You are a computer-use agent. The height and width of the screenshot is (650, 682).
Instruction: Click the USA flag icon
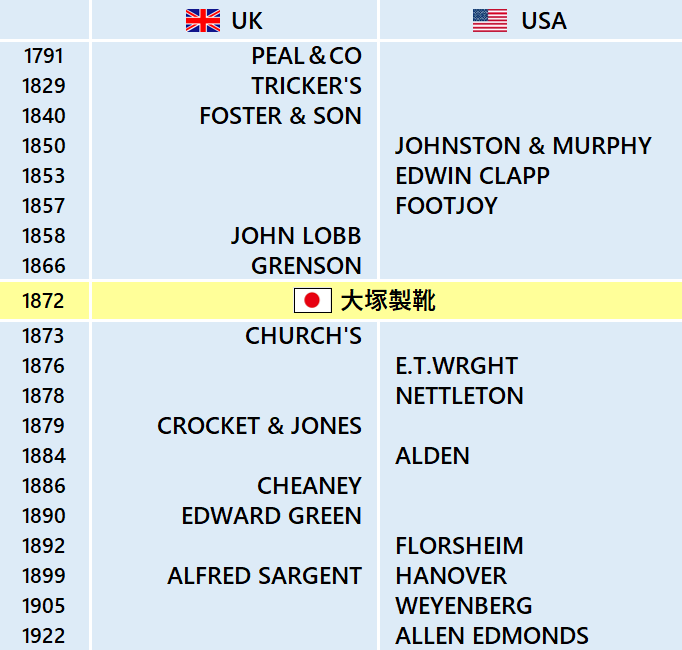coord(490,20)
